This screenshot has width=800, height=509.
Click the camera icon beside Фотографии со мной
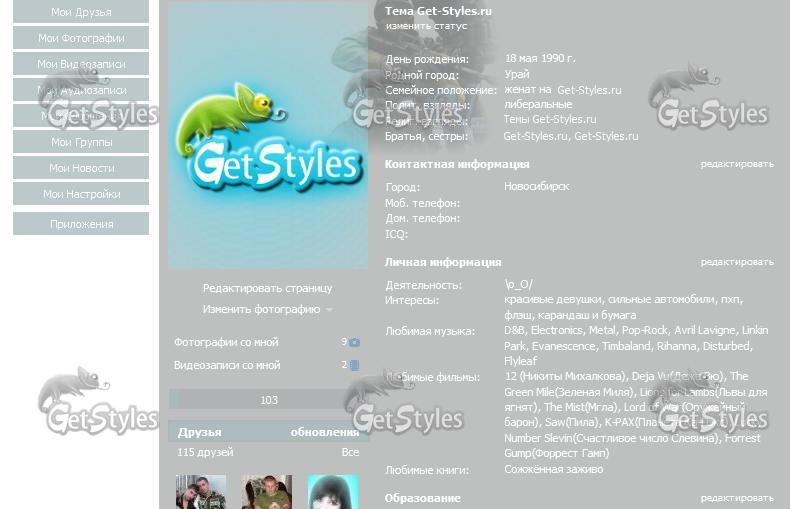pos(354,342)
